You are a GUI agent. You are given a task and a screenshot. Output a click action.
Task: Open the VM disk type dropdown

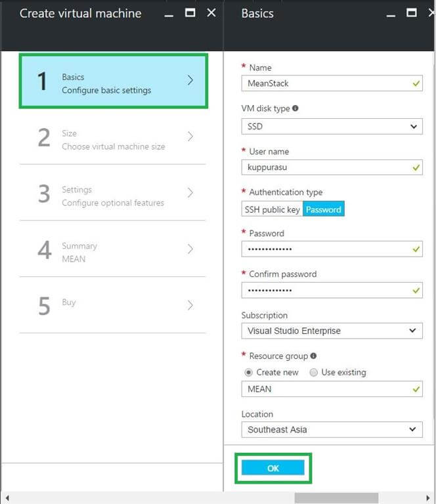(x=332, y=127)
